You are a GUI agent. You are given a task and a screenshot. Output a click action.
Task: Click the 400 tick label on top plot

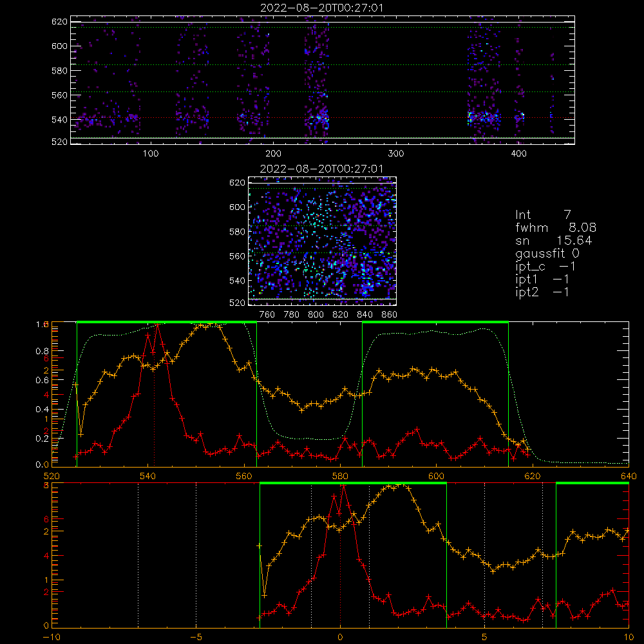click(518, 154)
